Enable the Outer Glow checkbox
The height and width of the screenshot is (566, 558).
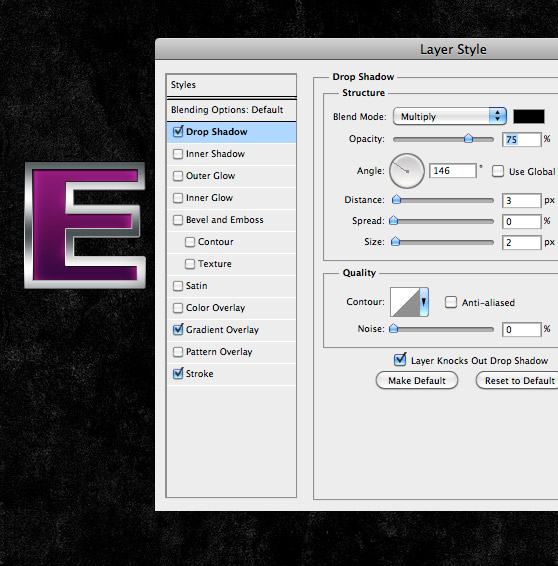pos(178,176)
